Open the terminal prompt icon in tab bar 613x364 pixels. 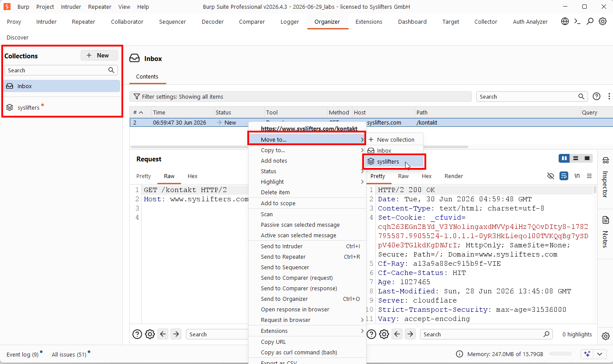coord(577,21)
